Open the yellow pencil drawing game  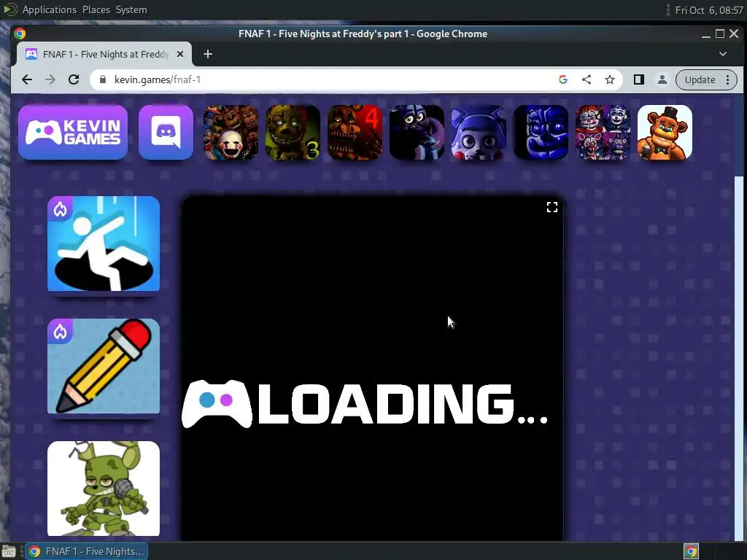pos(104,366)
